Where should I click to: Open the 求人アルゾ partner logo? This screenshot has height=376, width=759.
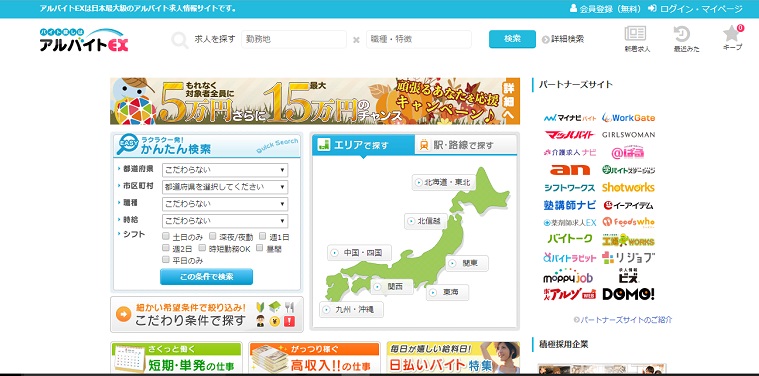tap(570, 294)
